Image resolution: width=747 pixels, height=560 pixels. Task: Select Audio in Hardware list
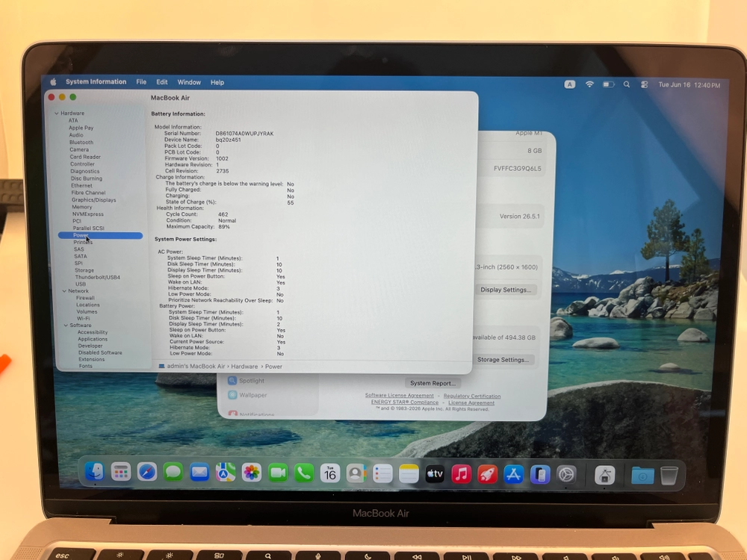[x=76, y=135]
